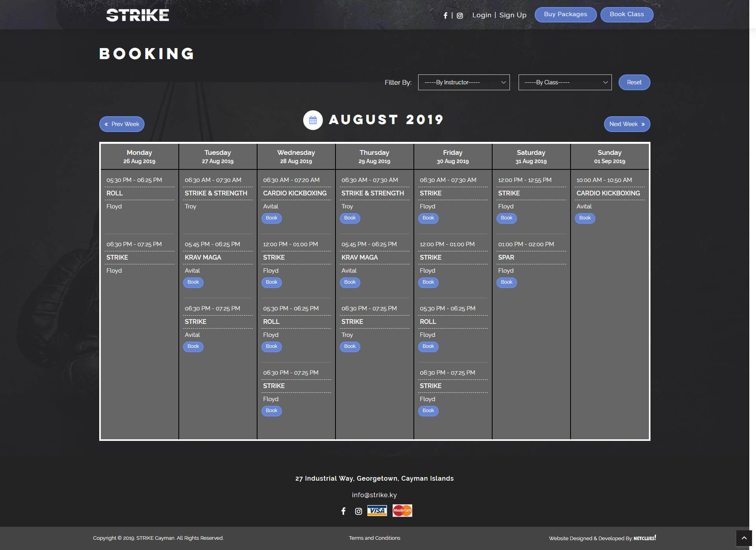Go to the next week

(x=627, y=124)
